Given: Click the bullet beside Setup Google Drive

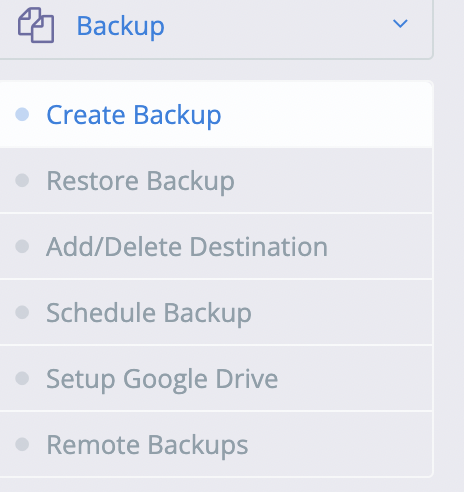Looking at the screenshot, I should tap(22, 378).
